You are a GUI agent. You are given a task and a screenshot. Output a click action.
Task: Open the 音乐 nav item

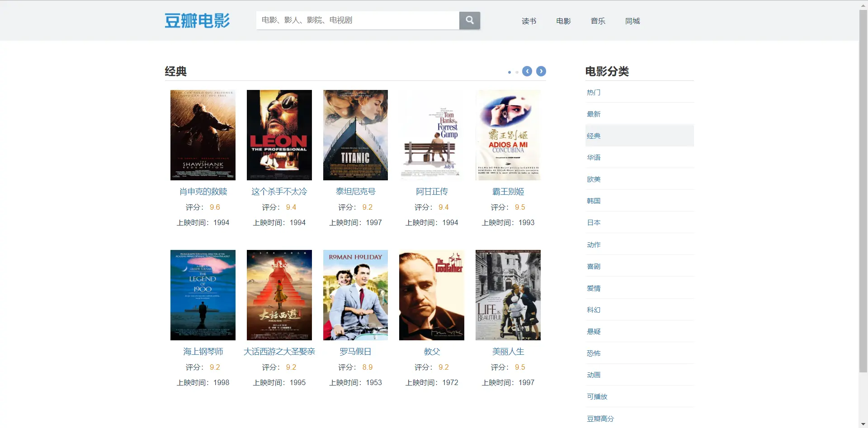[598, 21]
